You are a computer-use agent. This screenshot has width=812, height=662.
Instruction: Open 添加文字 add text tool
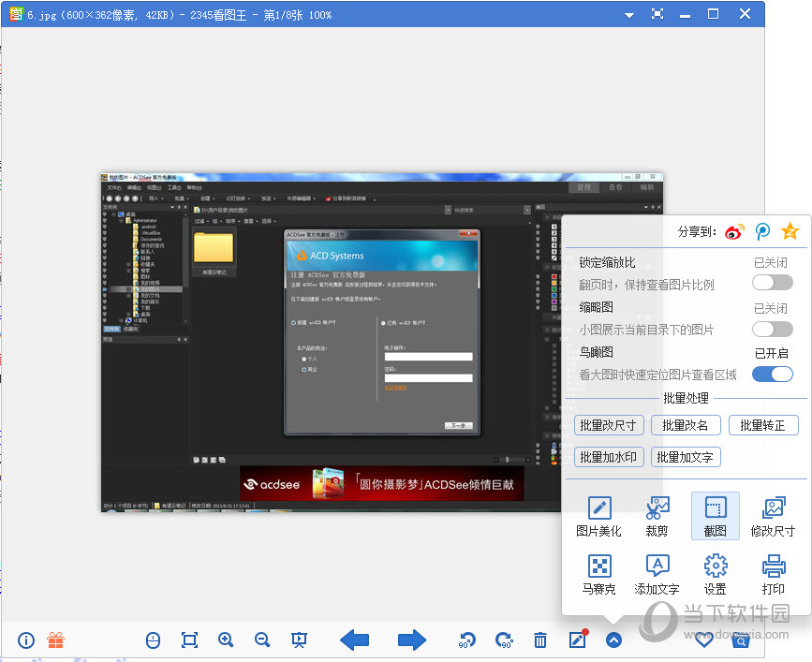click(x=657, y=574)
